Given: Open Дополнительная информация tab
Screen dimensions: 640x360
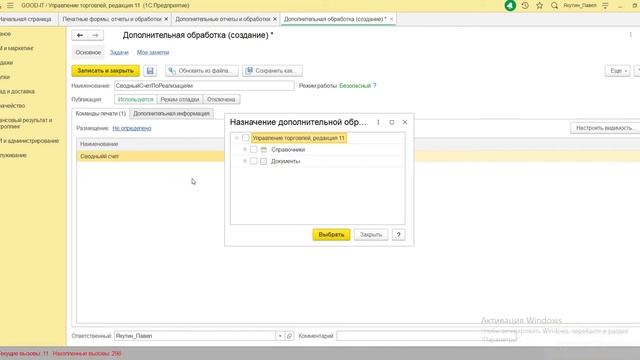Looking at the screenshot, I should (x=171, y=113).
